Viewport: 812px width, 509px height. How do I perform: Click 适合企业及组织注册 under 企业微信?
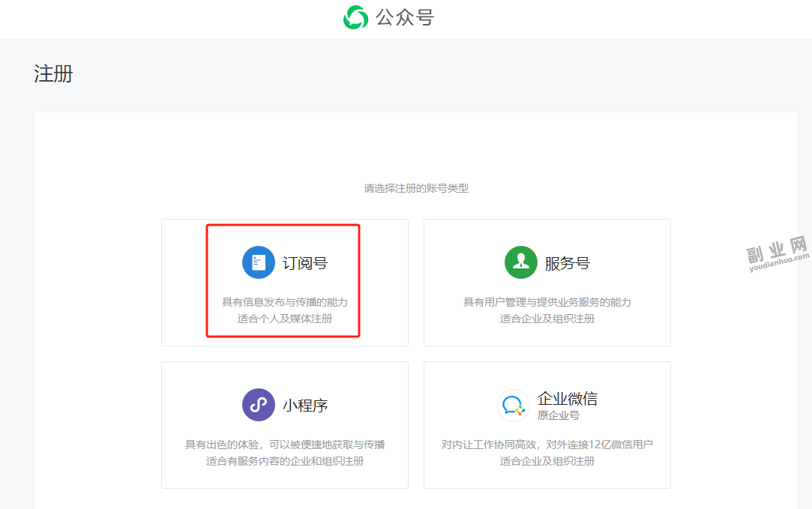click(547, 461)
